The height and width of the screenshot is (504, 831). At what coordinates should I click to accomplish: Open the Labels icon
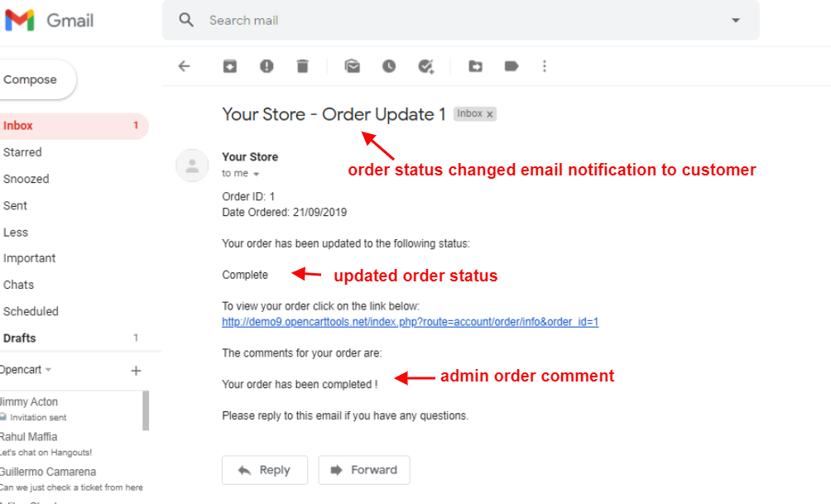tap(512, 66)
